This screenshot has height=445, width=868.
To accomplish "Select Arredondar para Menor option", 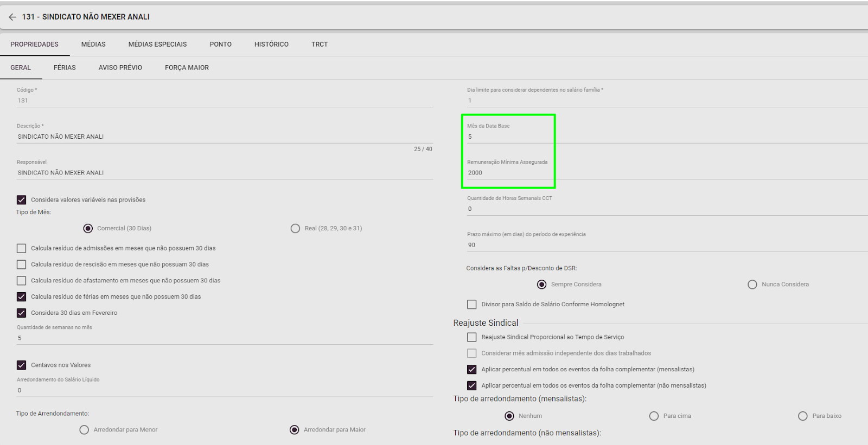I will 84,430.
